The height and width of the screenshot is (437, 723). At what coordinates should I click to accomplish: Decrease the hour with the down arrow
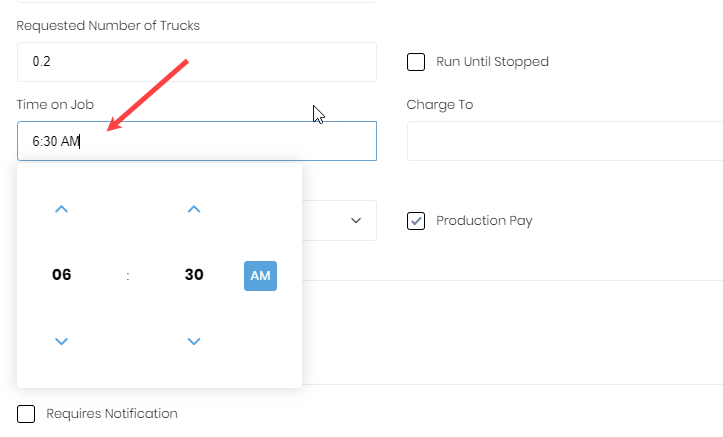tap(61, 341)
